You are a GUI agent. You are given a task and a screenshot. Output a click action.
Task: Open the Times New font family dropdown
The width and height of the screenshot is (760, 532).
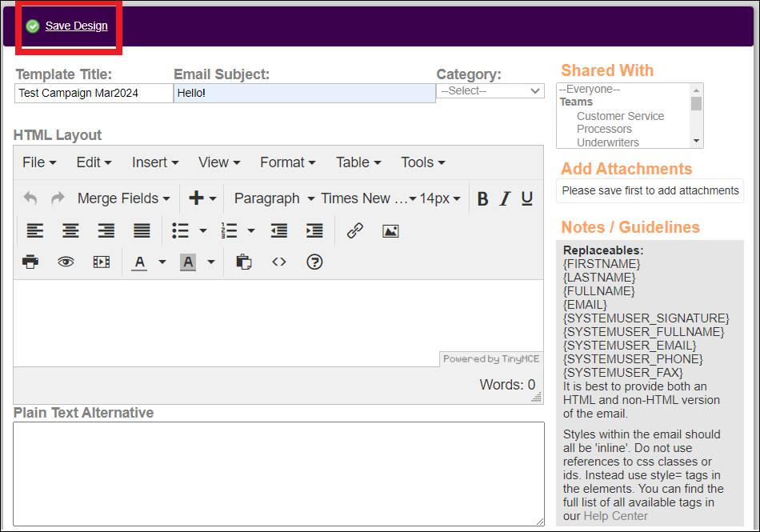[368, 198]
